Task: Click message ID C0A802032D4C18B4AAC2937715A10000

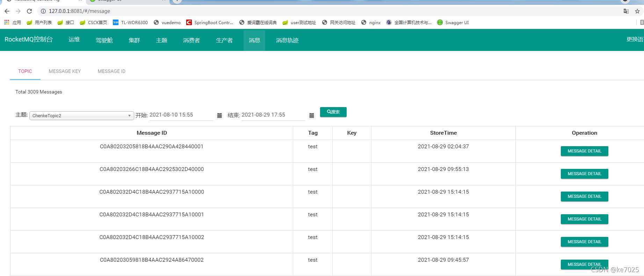Action: tap(152, 192)
